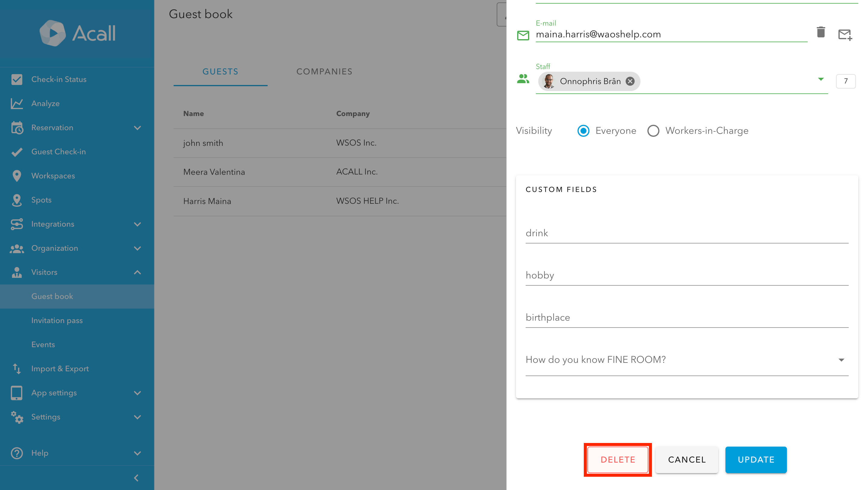
Task: Click the staff count box showing 7
Action: 846,81
